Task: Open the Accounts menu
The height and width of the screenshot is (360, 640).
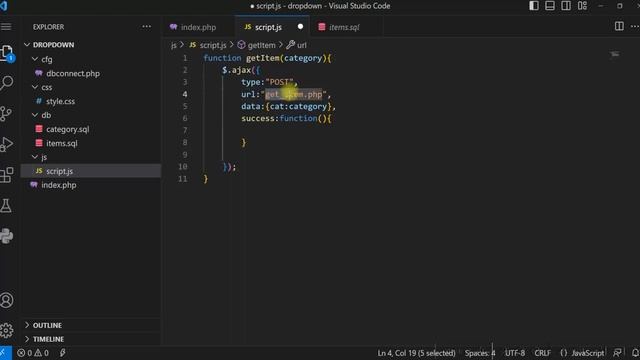Action: pyautogui.click(x=7, y=300)
